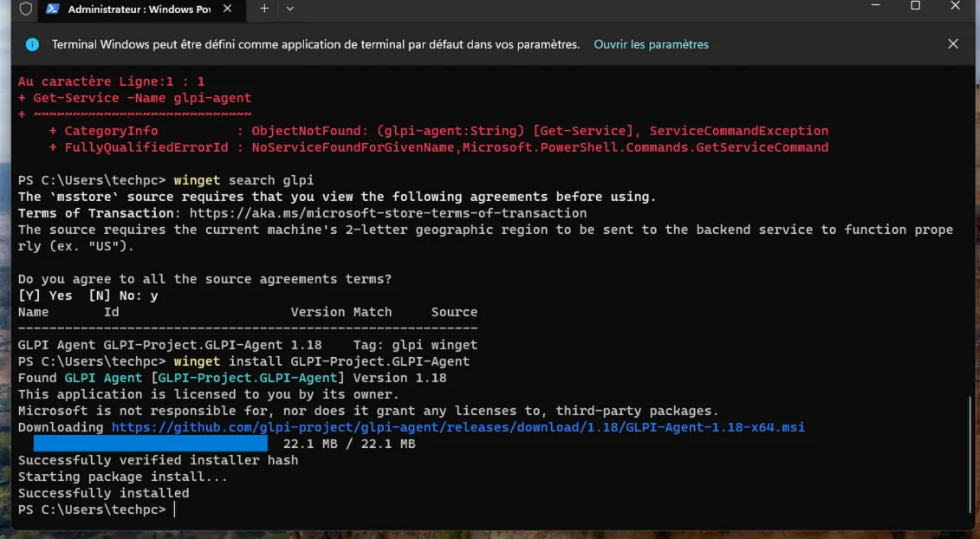Click the PowerShell icon on the tab
The image size is (980, 539).
pyautogui.click(x=53, y=9)
